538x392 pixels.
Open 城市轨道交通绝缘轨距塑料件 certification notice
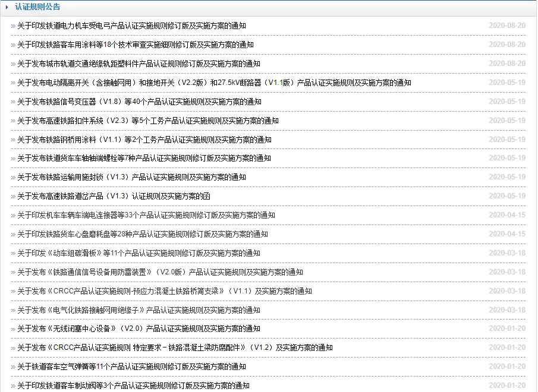coord(139,64)
